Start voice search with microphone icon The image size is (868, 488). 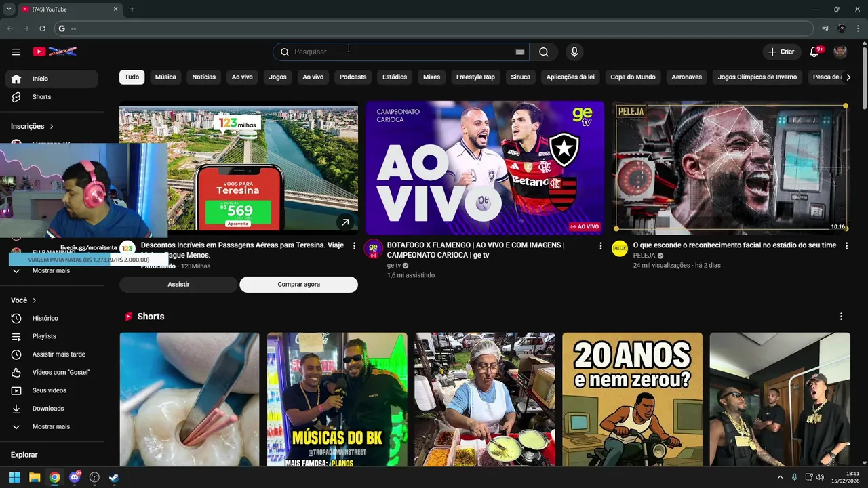click(574, 52)
